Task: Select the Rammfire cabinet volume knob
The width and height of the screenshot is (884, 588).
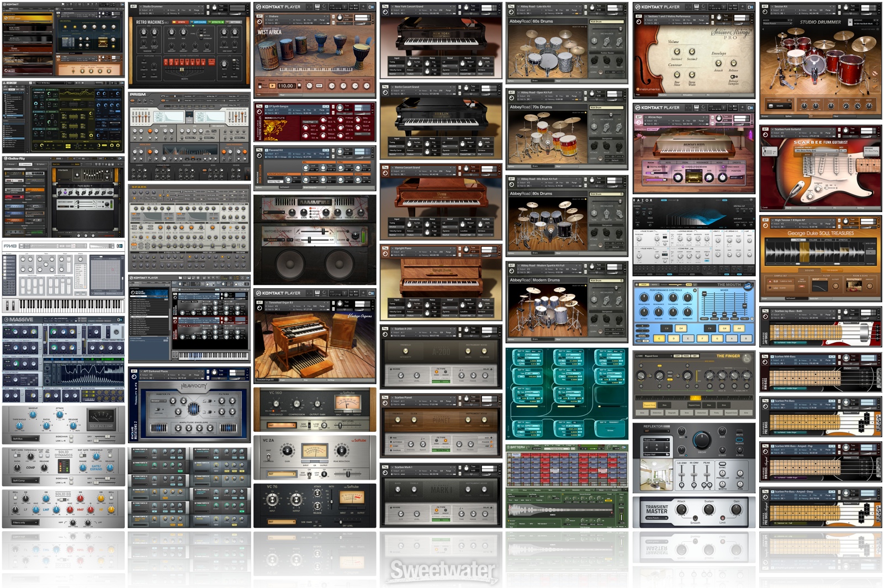Action: pyautogui.click(x=355, y=235)
